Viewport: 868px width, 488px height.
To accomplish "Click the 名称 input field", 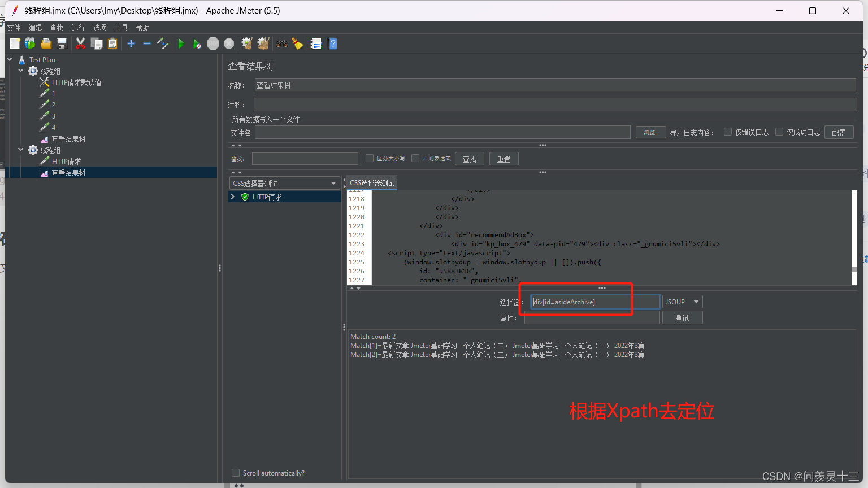I will pyautogui.click(x=555, y=85).
